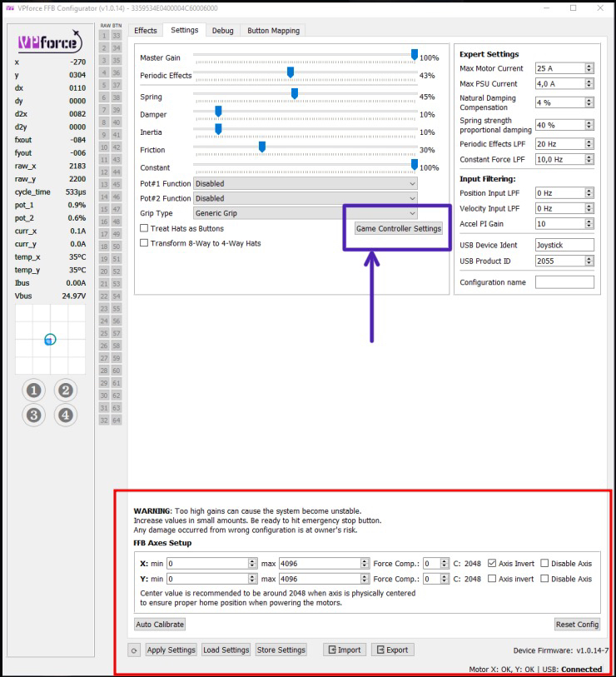
Task: Click the Vbus value 24.97V
Action: click(x=74, y=296)
